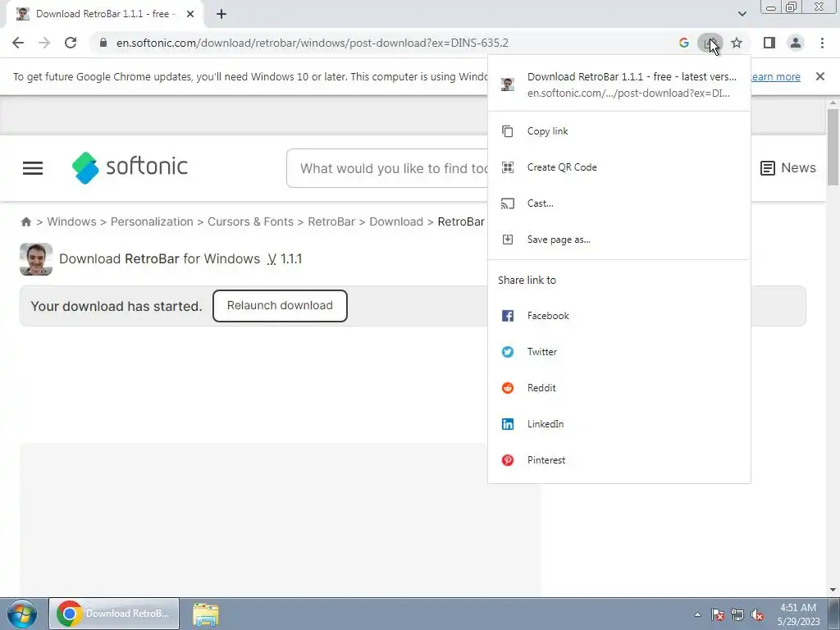This screenshot has height=630, width=840.
Task: Open the taskbar clock
Action: point(798,614)
